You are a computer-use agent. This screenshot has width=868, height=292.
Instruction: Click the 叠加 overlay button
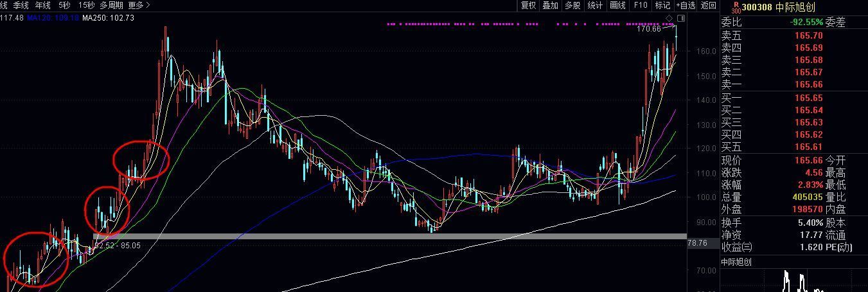pos(550,5)
